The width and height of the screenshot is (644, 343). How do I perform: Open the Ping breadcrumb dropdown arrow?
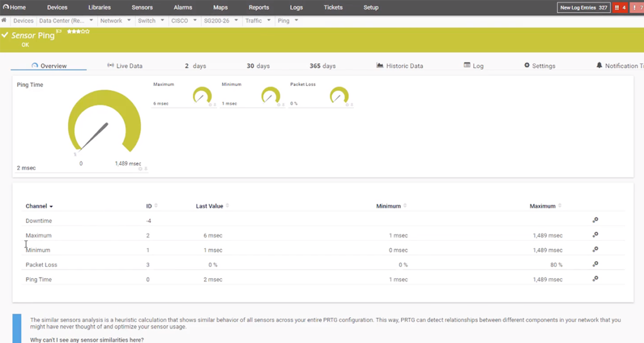click(296, 21)
